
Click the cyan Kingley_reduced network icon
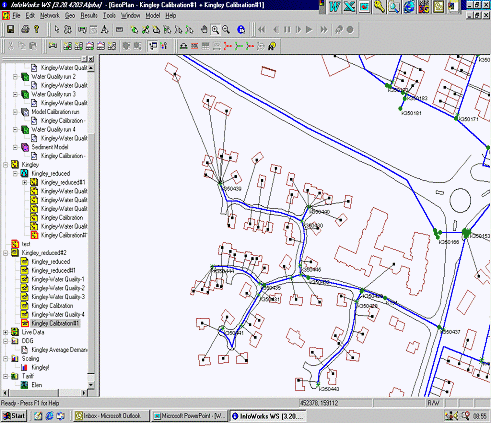25,173
